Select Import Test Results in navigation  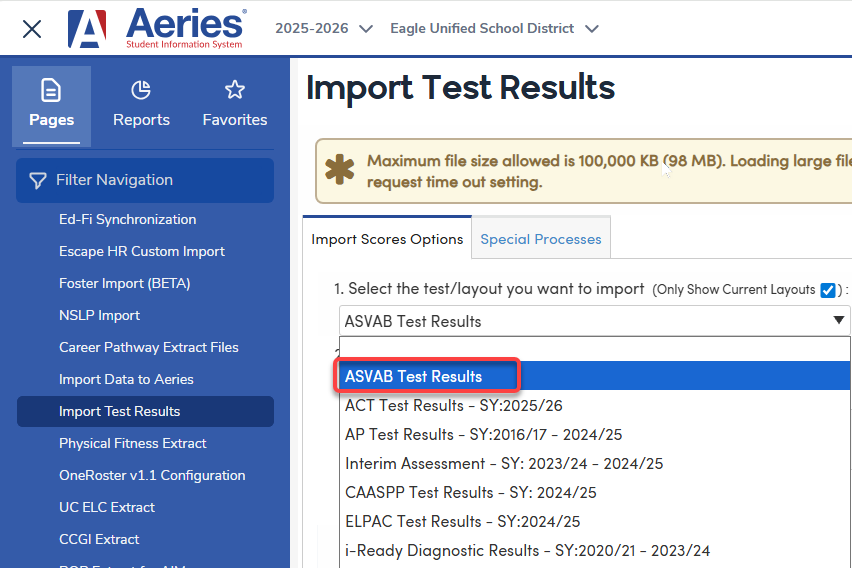[145, 411]
